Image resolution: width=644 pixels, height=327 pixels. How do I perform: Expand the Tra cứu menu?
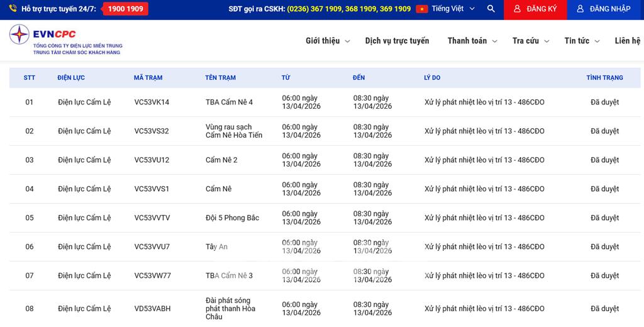(x=530, y=41)
